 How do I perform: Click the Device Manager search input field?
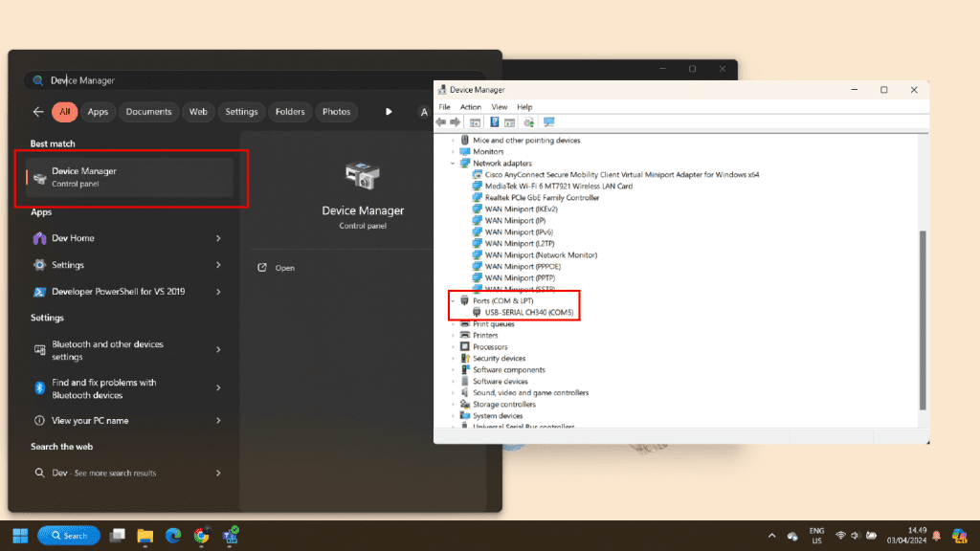pos(258,80)
